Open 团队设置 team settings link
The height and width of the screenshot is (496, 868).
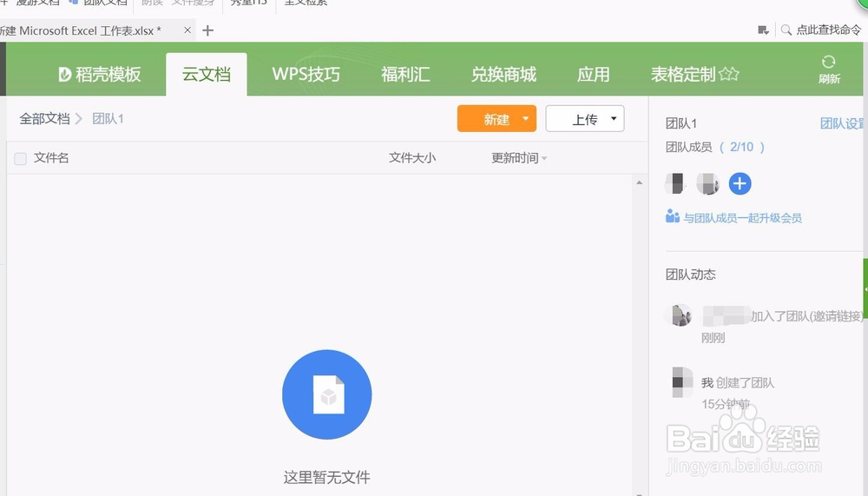click(x=842, y=123)
